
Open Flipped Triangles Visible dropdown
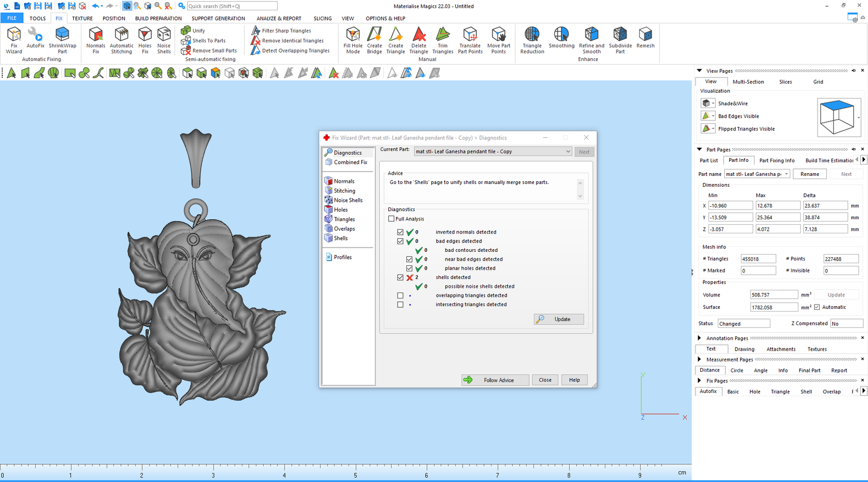click(x=713, y=129)
